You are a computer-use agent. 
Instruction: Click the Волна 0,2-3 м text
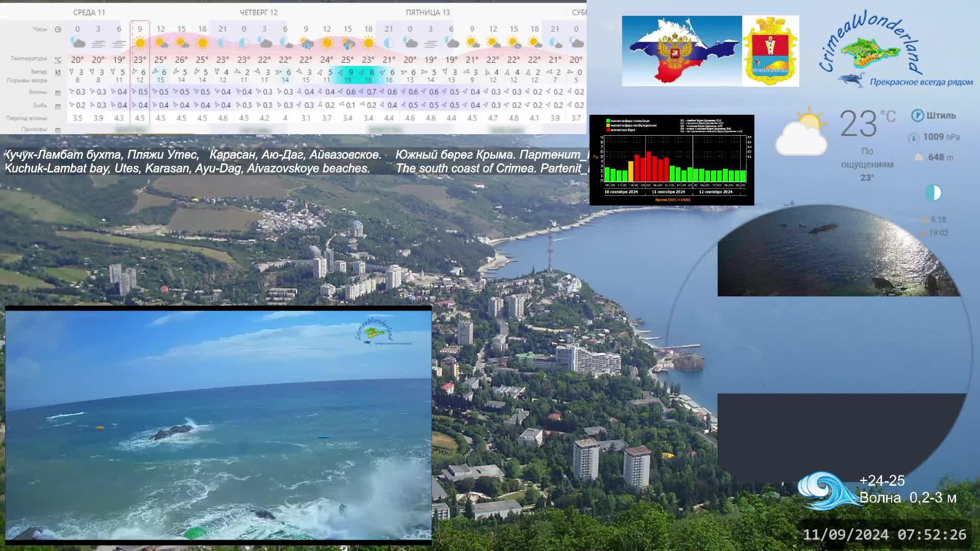908,498
